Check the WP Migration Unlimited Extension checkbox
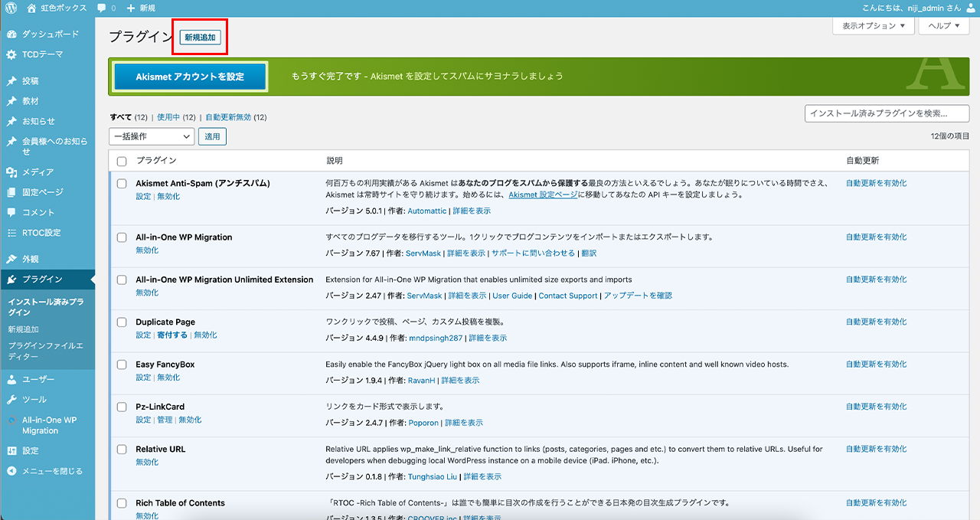980x520 pixels. 122,280
